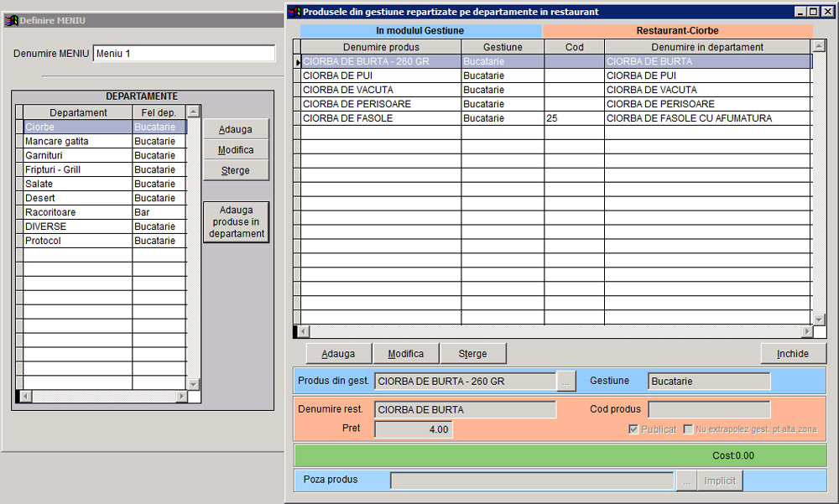
Task: Click the Produsele din gestiune window app icon
Action: (294, 12)
